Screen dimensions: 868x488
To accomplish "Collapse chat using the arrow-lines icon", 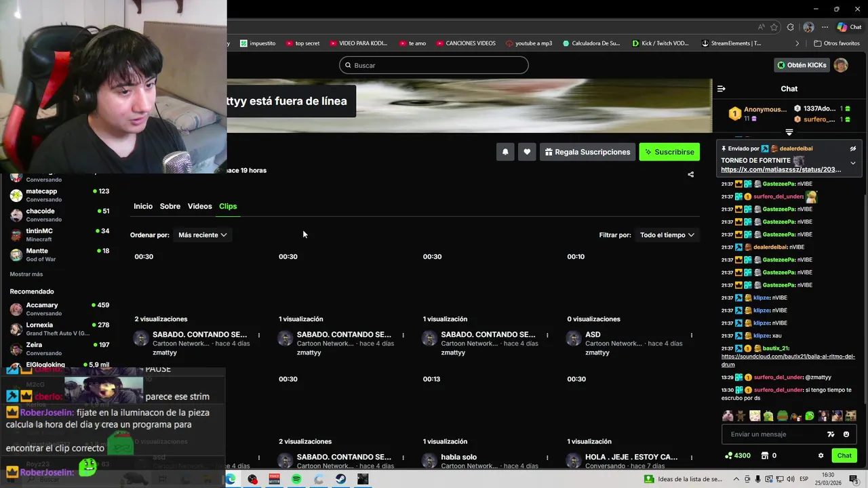I will (721, 89).
